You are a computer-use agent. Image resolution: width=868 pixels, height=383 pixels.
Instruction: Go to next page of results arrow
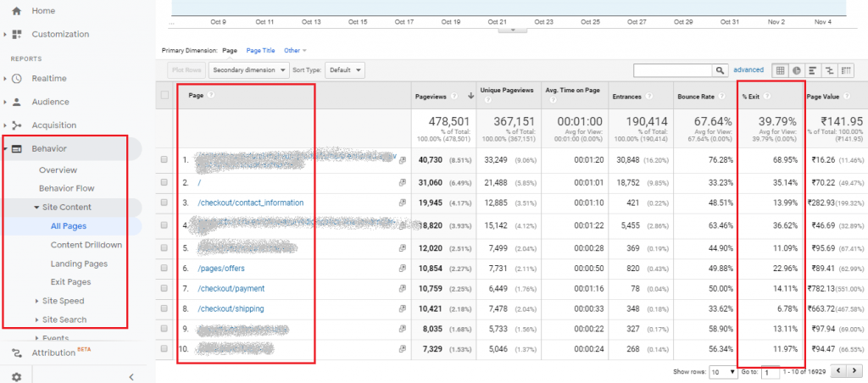pyautogui.click(x=853, y=371)
